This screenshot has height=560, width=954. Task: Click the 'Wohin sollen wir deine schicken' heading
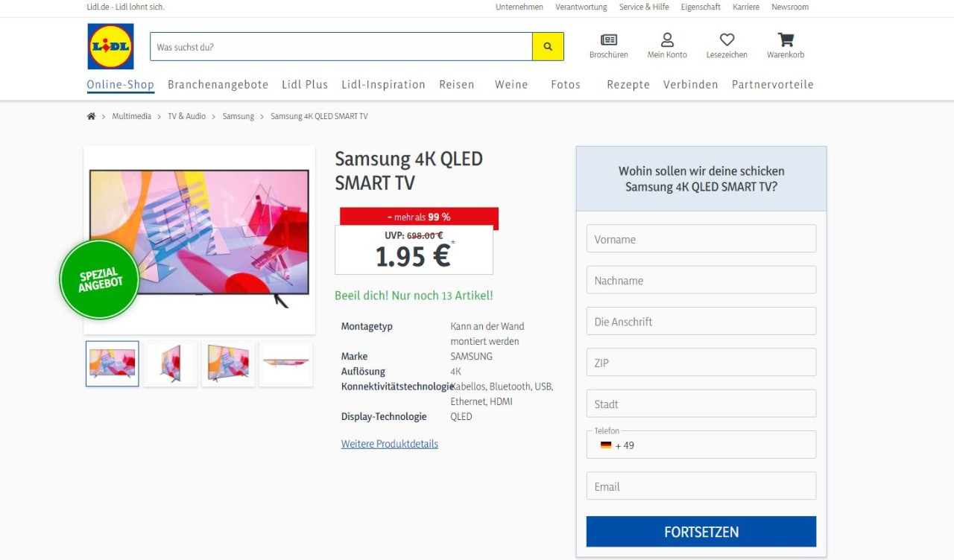[701, 179]
